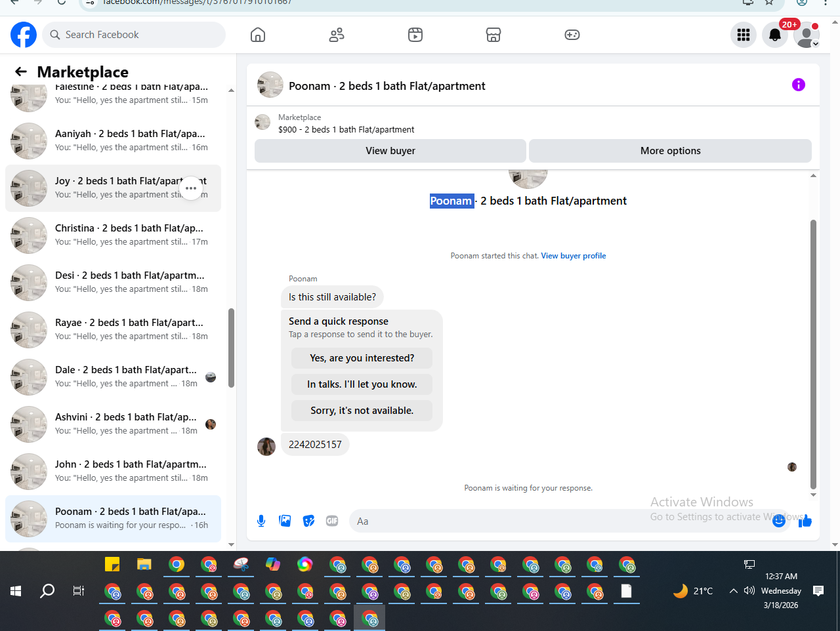Screen dimensions: 840x631
Task: Click sender avatar beside message 2242025157
Action: point(266,447)
